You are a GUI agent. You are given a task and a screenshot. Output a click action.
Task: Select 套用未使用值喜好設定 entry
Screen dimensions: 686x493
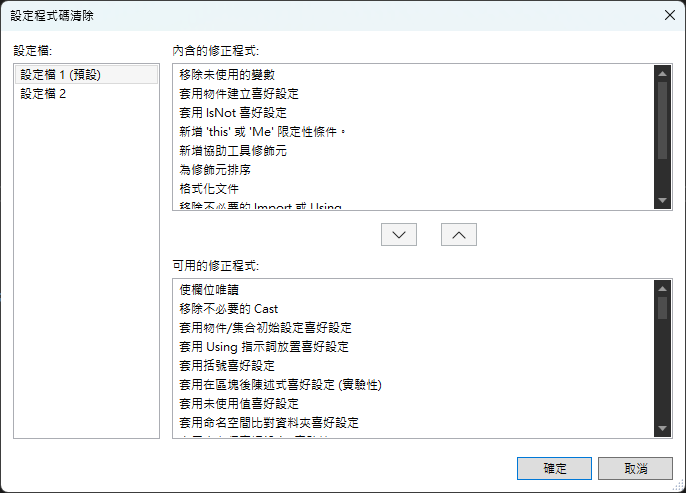point(238,403)
